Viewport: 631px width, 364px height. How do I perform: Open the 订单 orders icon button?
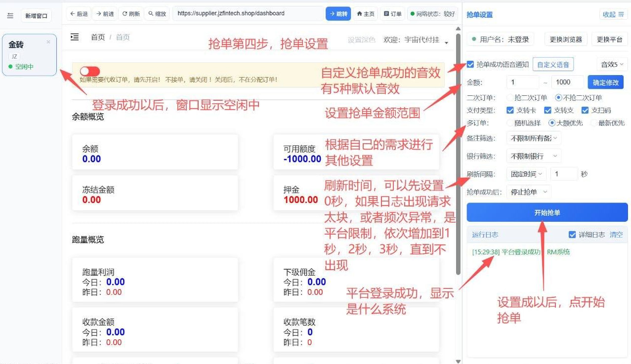(393, 14)
